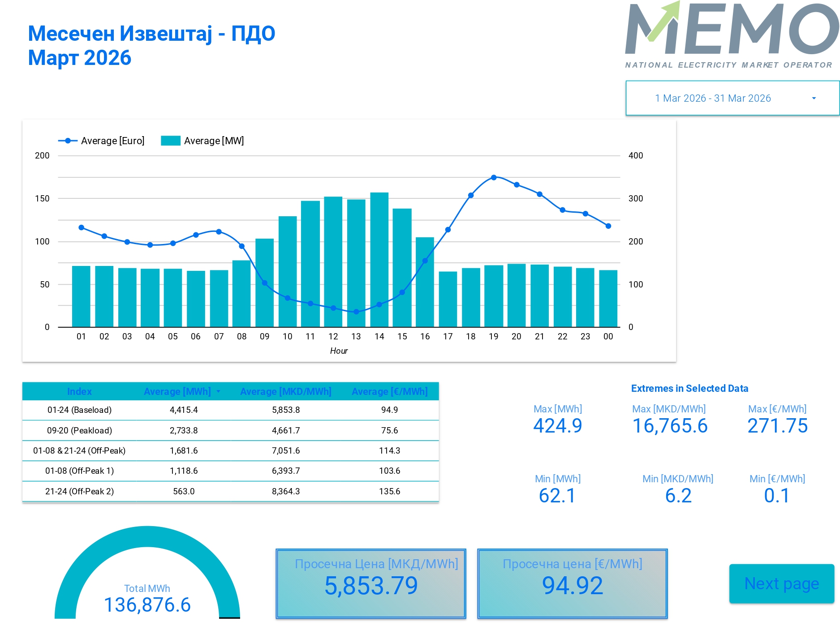The width and height of the screenshot is (840, 630).
Task: Sort table by the Index column header
Action: pos(79,392)
